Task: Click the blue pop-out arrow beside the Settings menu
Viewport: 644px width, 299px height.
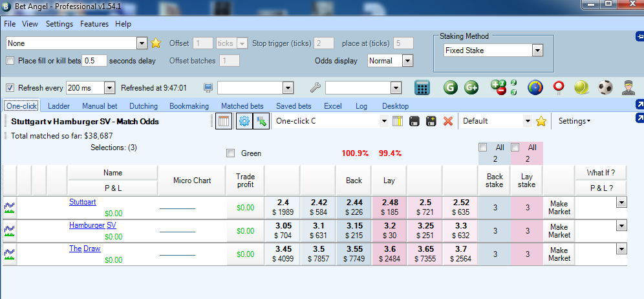Action: point(639,118)
